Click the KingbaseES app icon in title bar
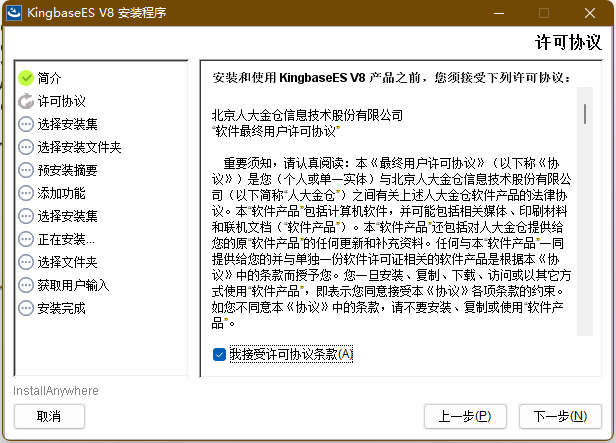This screenshot has height=443, width=616. (14, 13)
